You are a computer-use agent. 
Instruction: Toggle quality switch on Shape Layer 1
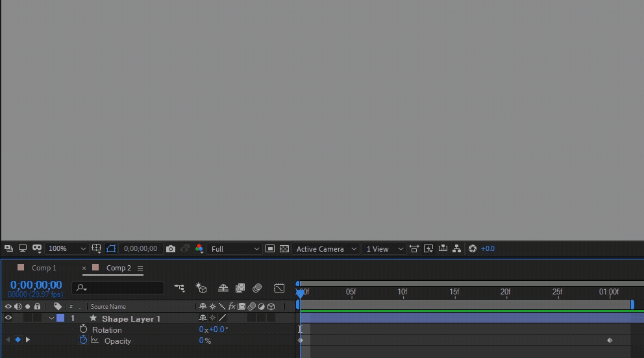(x=222, y=318)
